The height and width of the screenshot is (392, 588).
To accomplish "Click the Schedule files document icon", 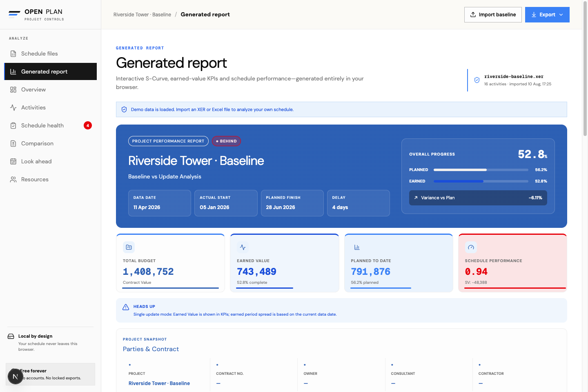I will click(13, 53).
